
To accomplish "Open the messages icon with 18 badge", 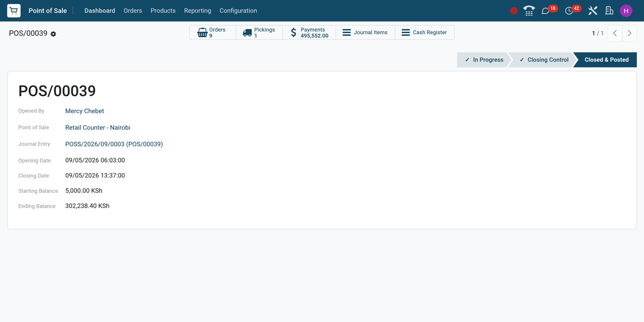I will tap(545, 11).
